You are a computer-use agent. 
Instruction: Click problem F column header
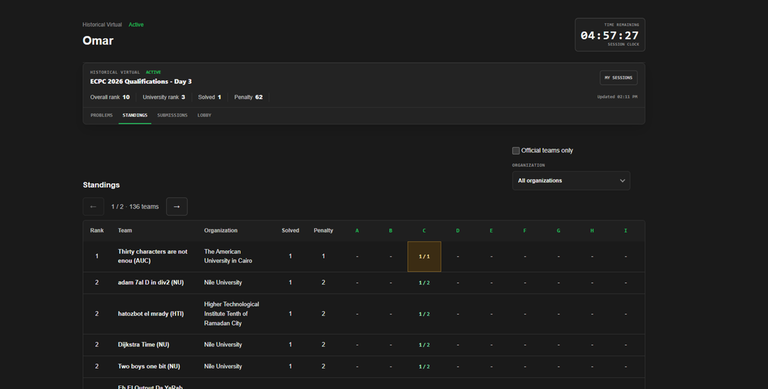[x=525, y=230]
